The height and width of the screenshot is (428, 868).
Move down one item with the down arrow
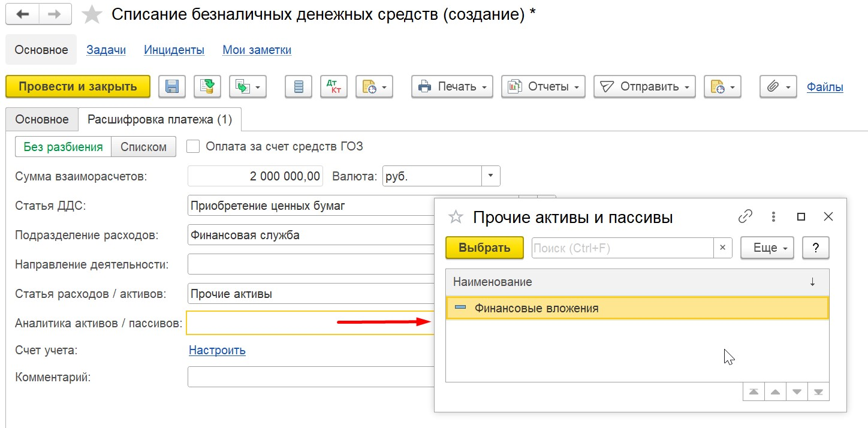tap(797, 392)
